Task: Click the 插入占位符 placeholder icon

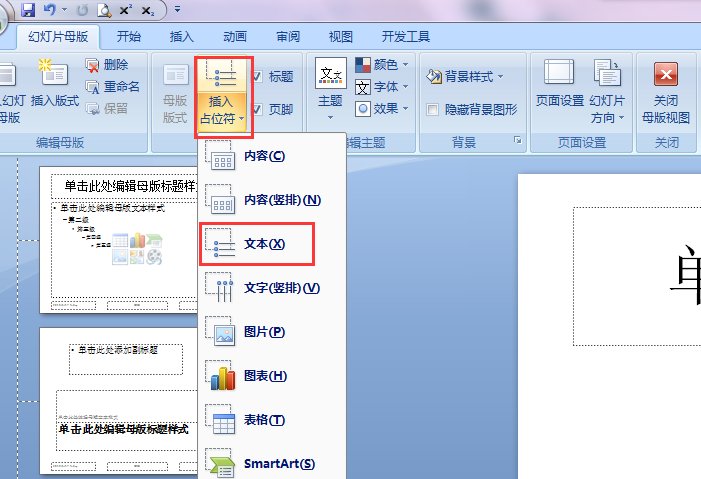Action: coord(221,75)
